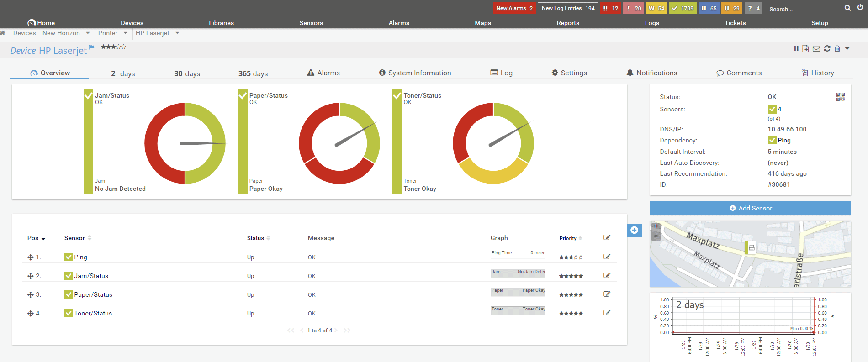868x362 pixels.
Task: Open the New Alarms 2 button
Action: coord(514,8)
